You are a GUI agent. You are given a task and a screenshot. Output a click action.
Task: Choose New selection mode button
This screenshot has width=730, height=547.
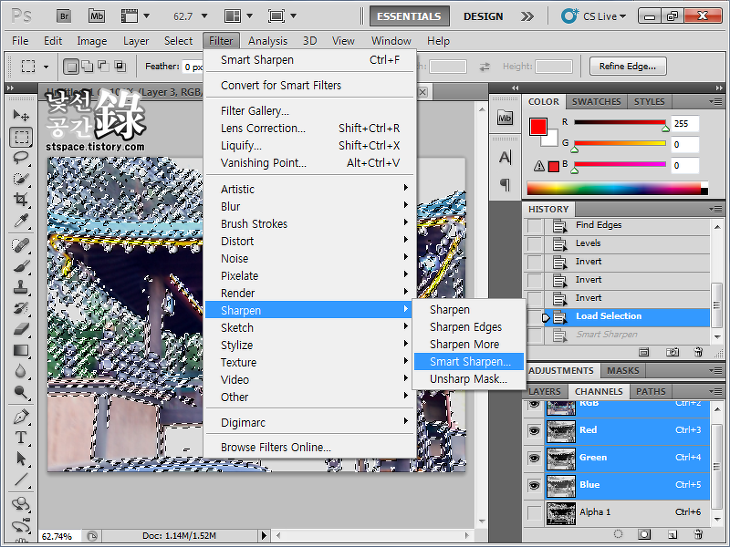(x=71, y=67)
